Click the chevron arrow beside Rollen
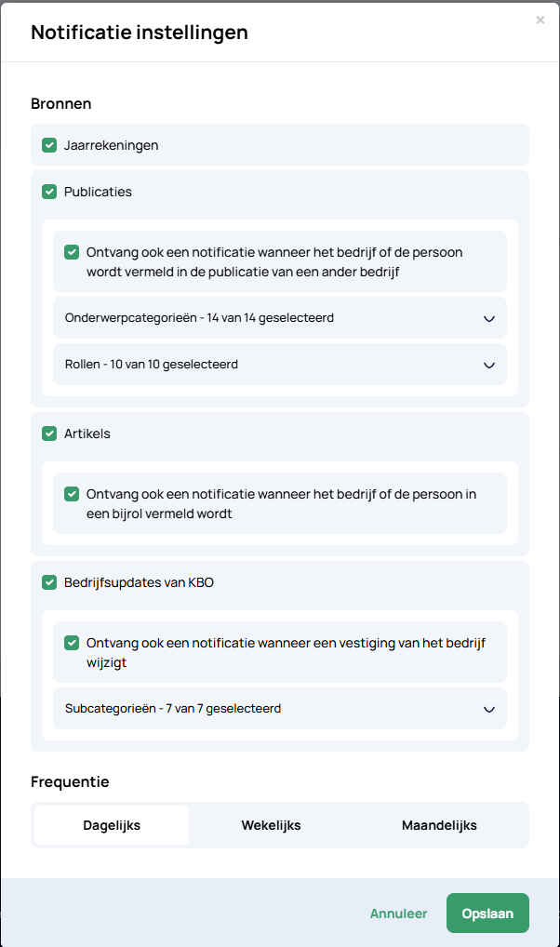This screenshot has width=560, height=947. [x=489, y=365]
